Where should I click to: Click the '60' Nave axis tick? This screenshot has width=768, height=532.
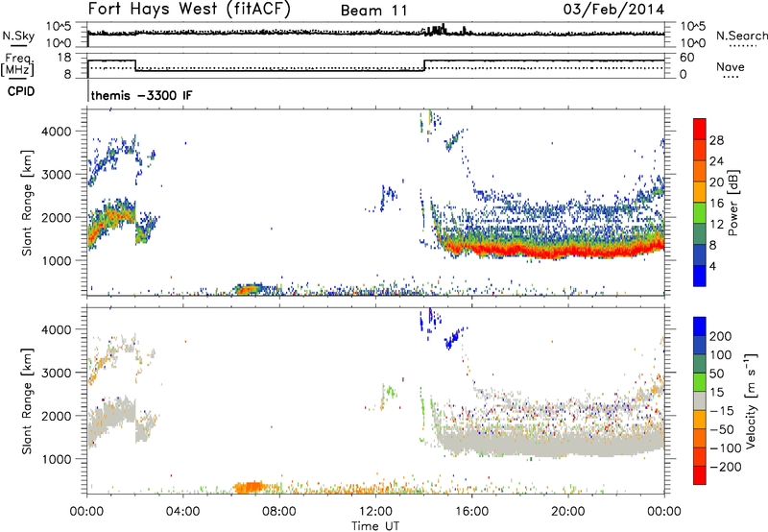coord(687,58)
